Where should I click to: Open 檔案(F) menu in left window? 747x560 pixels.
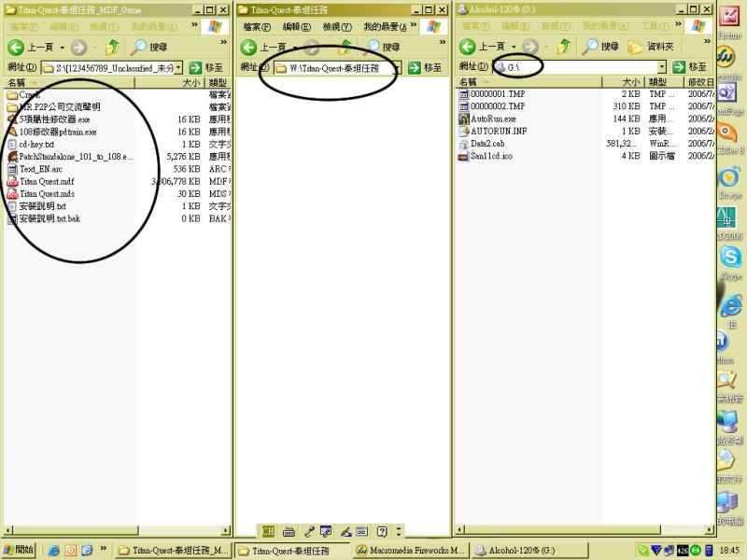tap(24, 27)
